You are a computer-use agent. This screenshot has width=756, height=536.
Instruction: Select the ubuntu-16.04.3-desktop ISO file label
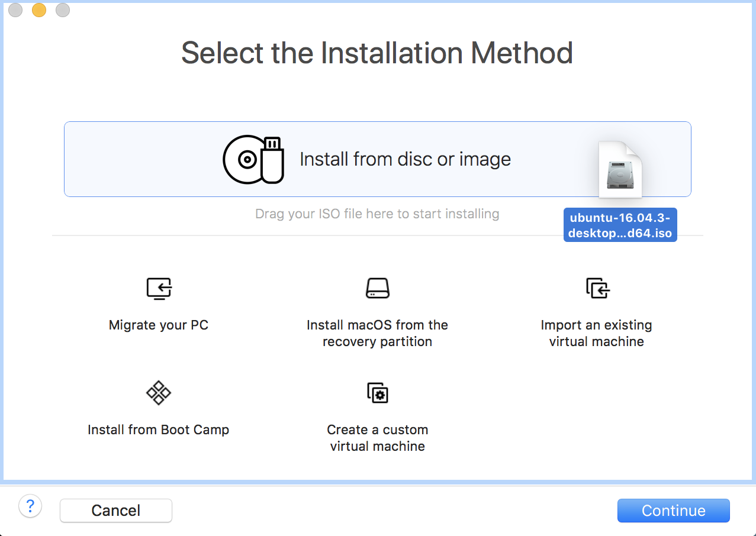(x=620, y=225)
